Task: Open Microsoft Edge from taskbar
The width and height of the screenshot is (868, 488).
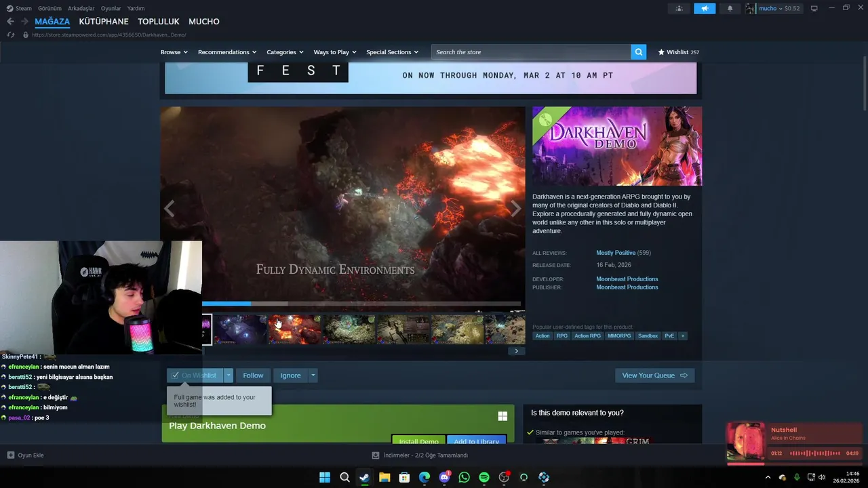Action: (x=425, y=477)
